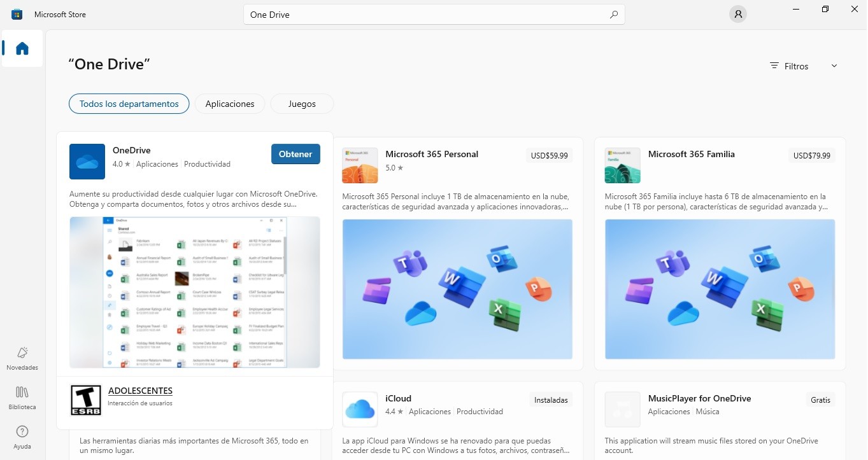868x460 pixels.
Task: Open Biblioteca in the sidebar
Action: [22, 398]
